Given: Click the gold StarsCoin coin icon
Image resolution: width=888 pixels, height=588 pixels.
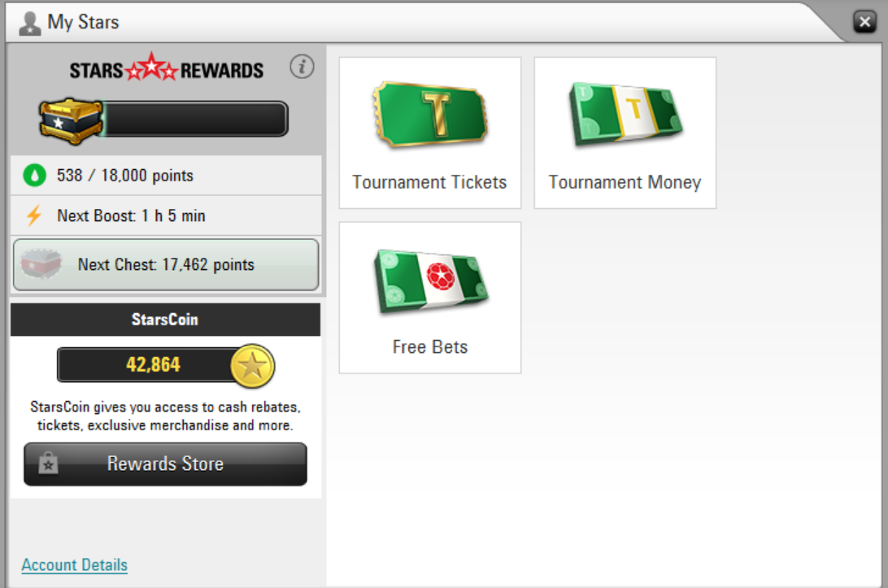Looking at the screenshot, I should 253,366.
